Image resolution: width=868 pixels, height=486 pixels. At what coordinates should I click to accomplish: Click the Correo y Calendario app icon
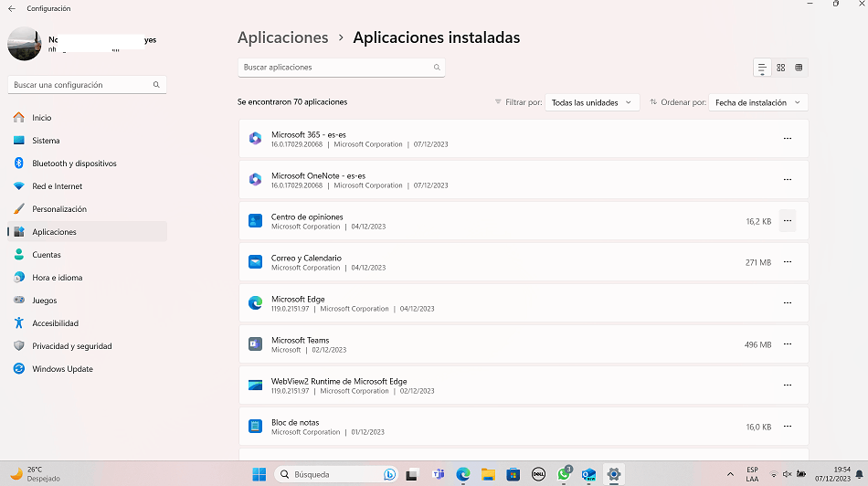pyautogui.click(x=255, y=262)
